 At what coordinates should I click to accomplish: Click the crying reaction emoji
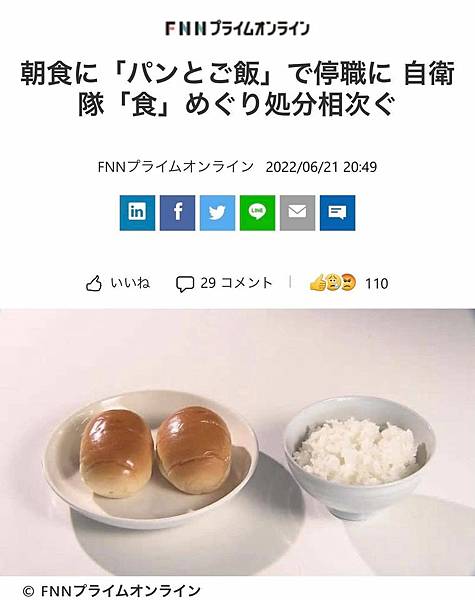point(333,283)
